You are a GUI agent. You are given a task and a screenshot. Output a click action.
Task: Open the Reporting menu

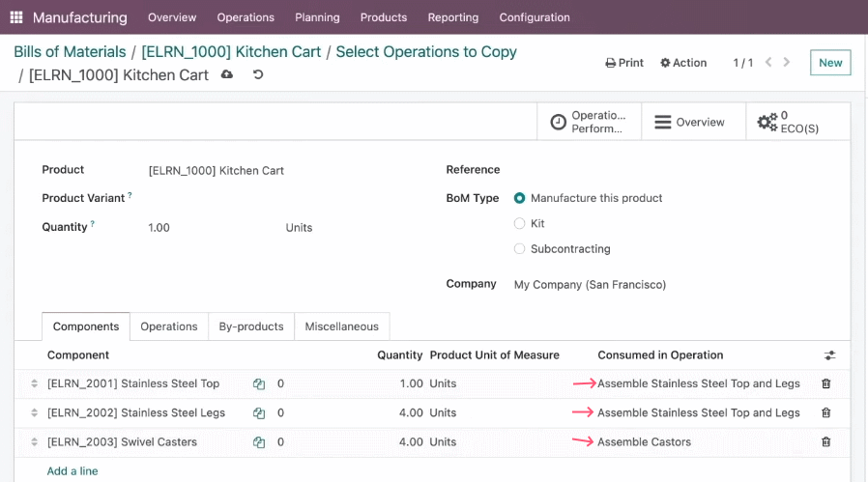tap(452, 17)
